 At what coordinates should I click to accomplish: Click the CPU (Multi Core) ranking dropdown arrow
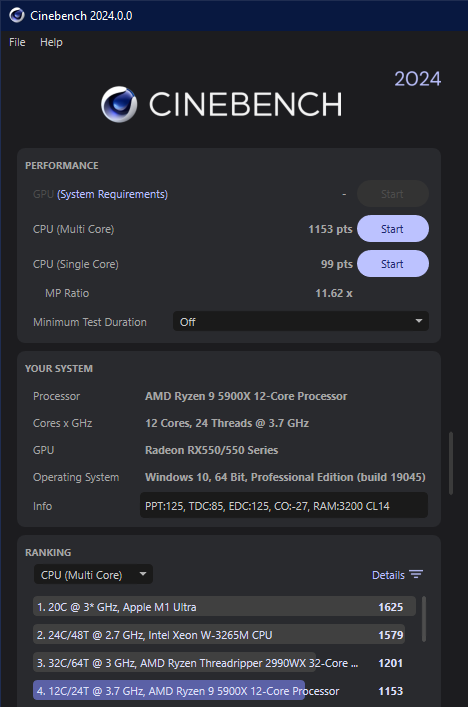[143, 574]
